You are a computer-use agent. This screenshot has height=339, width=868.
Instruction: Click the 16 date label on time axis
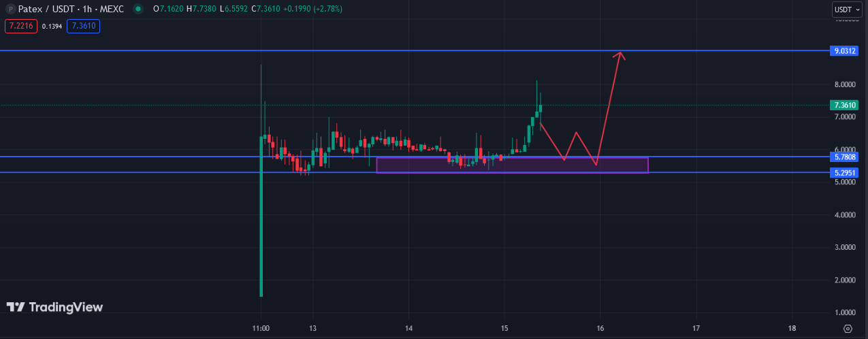(600, 328)
